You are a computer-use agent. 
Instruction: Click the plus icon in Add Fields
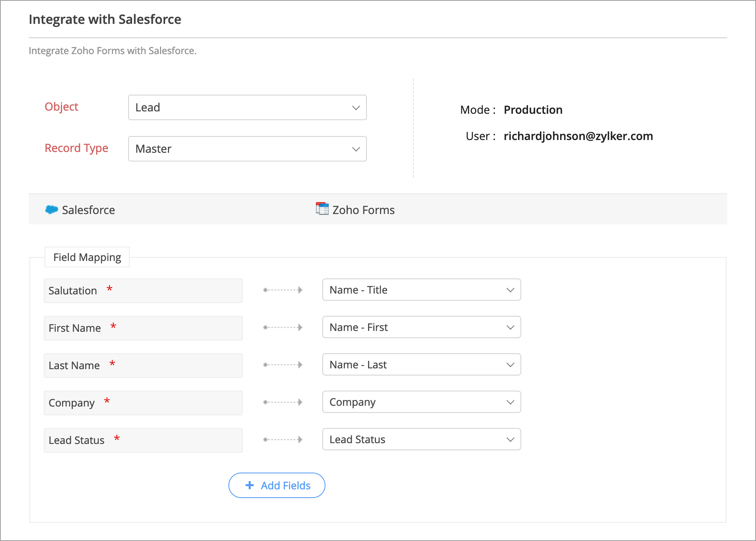[249, 485]
